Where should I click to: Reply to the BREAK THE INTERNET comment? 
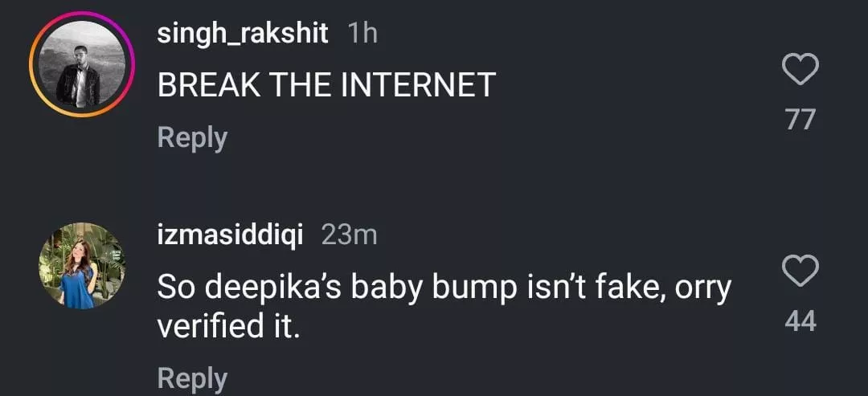(192, 137)
